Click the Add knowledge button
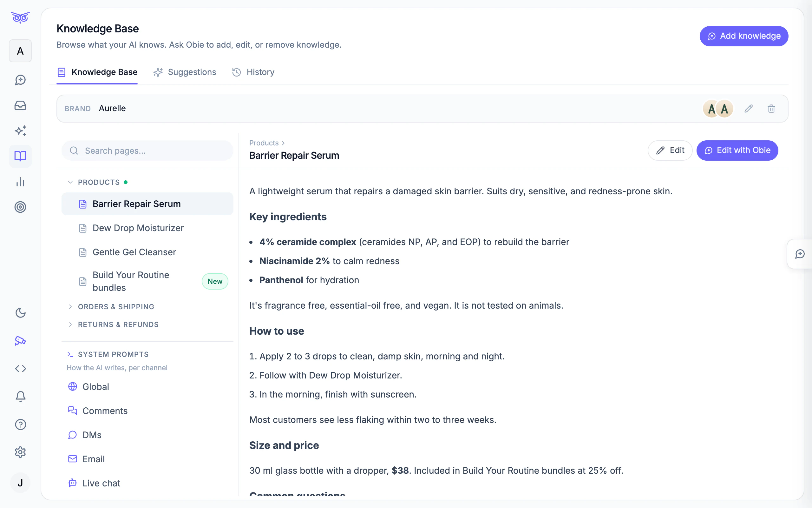Screen dimensions: 812x508 (744, 36)
